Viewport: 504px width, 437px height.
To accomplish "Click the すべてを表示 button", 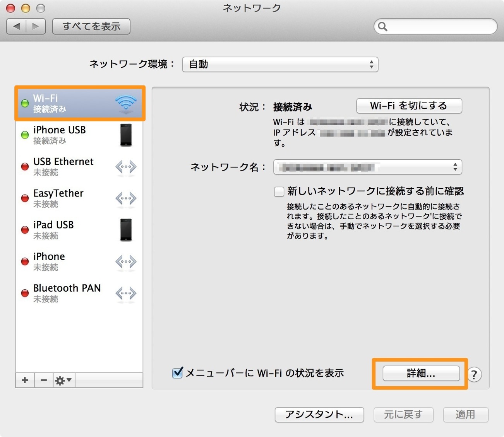I will click(x=91, y=26).
